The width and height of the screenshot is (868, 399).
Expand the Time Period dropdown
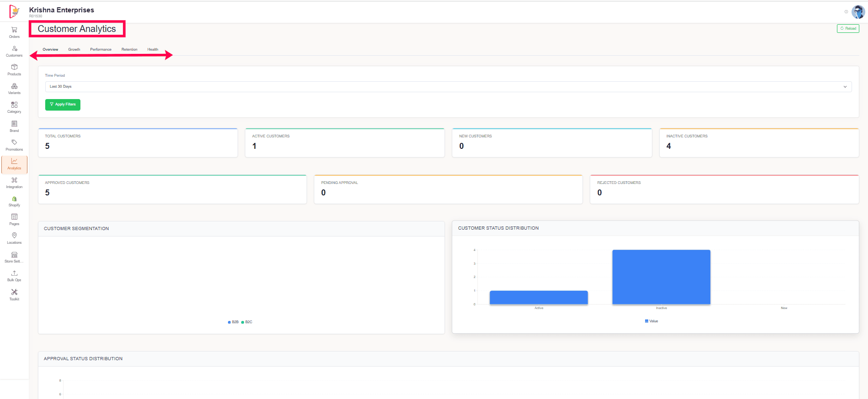(448, 87)
